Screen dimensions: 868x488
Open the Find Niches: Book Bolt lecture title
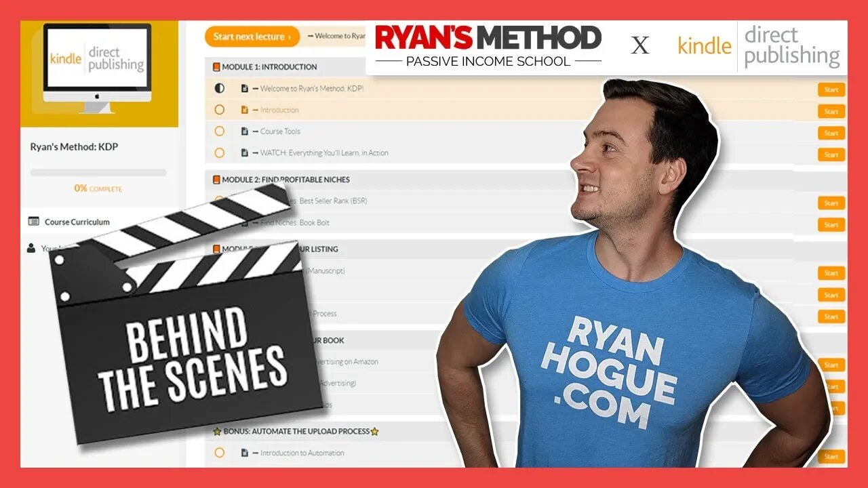(295, 223)
